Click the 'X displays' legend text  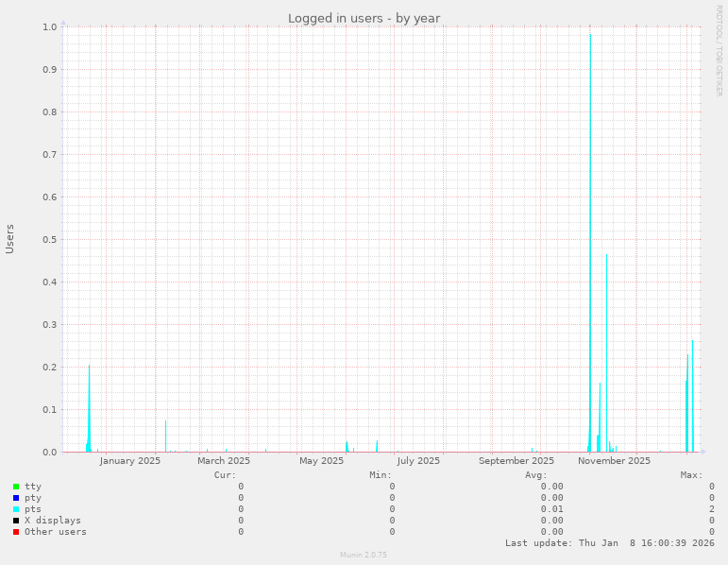coord(53,521)
